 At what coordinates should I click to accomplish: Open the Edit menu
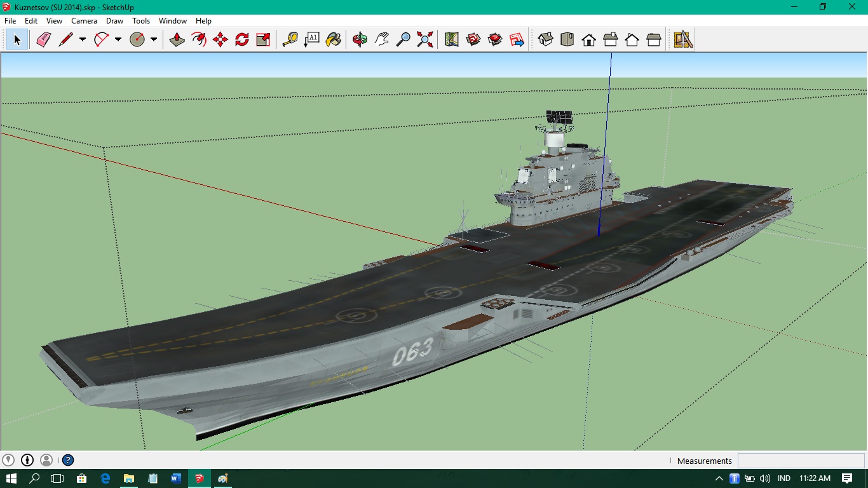click(31, 21)
